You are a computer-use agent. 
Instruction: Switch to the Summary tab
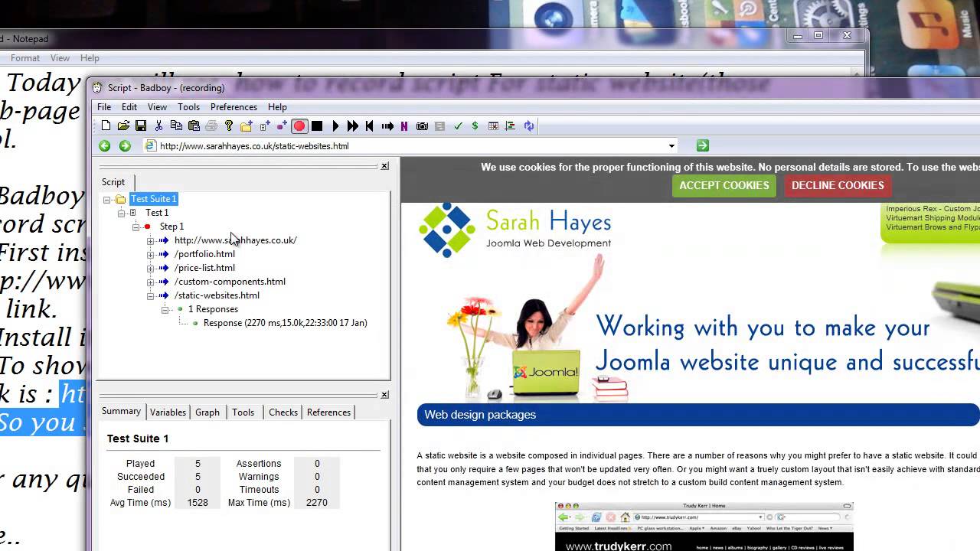[121, 412]
